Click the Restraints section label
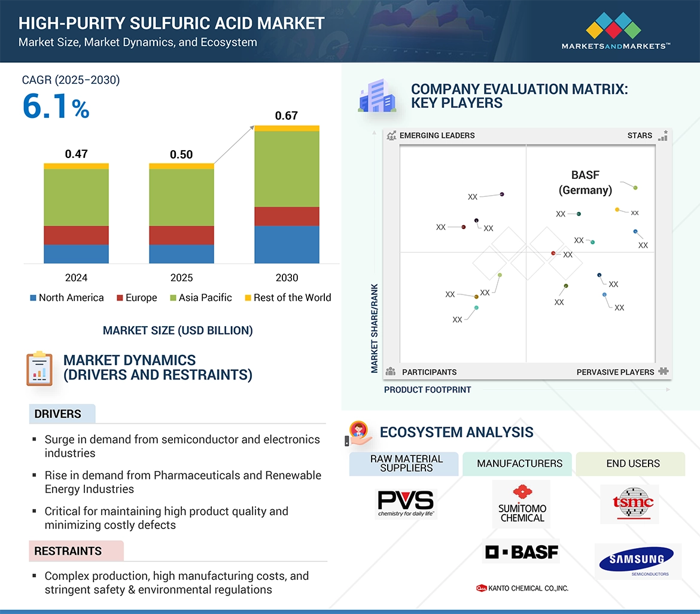The width and height of the screenshot is (700, 614). 68,551
